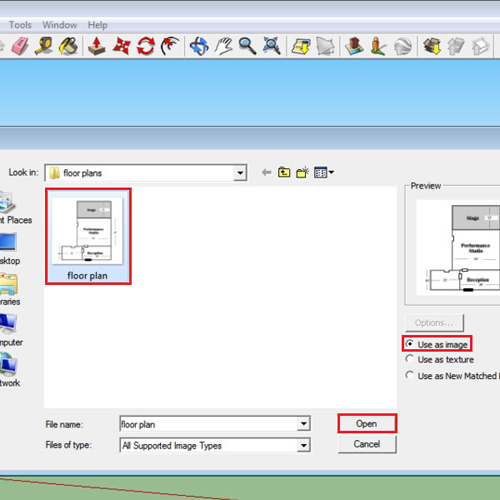The height and width of the screenshot is (500, 500).
Task: Activate the Zoom magnifier tool
Action: point(247,46)
